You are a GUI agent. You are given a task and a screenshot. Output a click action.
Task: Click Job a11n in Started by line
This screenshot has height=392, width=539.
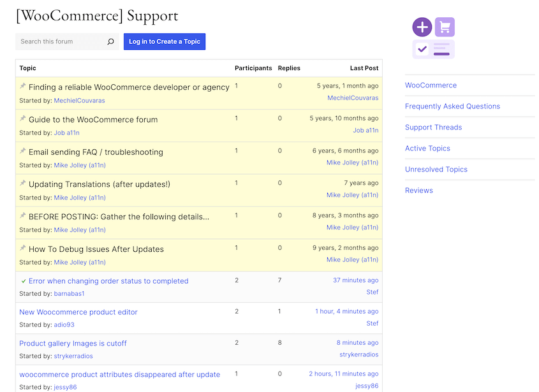(67, 133)
